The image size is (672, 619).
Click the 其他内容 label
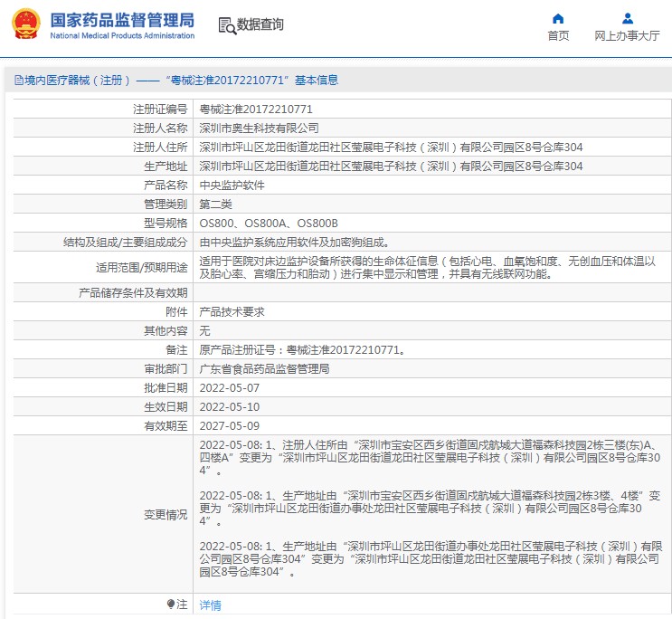[x=166, y=330]
